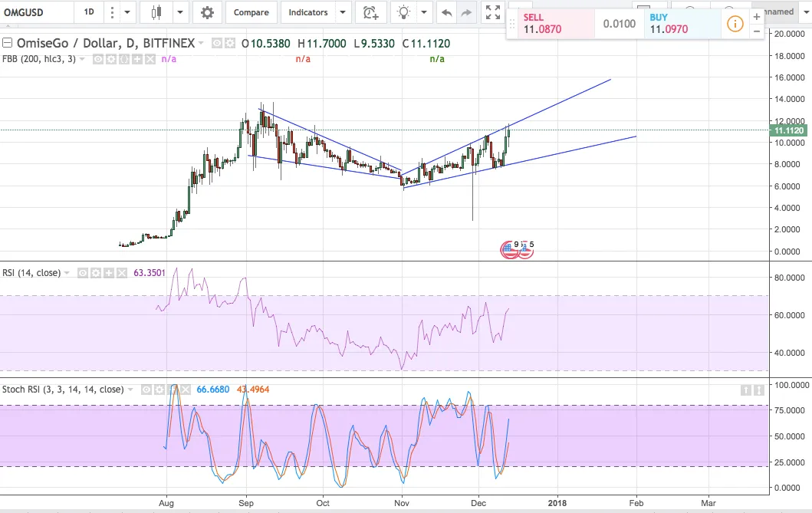812x513 pixels.
Task: Click the 0.0100 quantity field
Action: click(620, 24)
